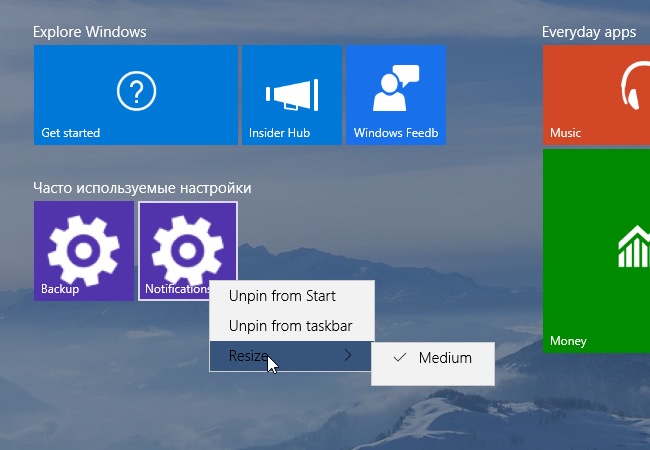
Task: Open the Backup settings tile
Action: [x=84, y=251]
